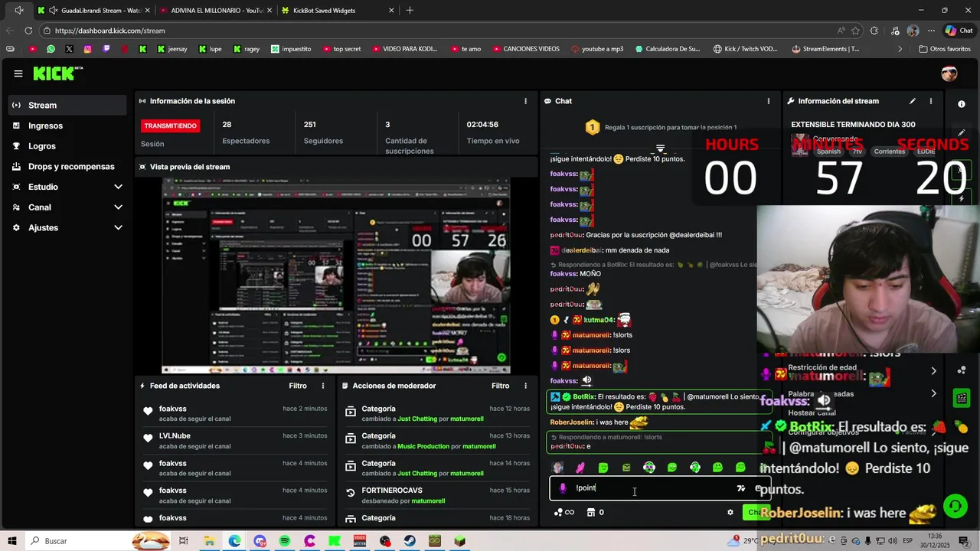Open Ingresos in the sidebar
The height and width of the screenshot is (551, 980).
(x=67, y=126)
